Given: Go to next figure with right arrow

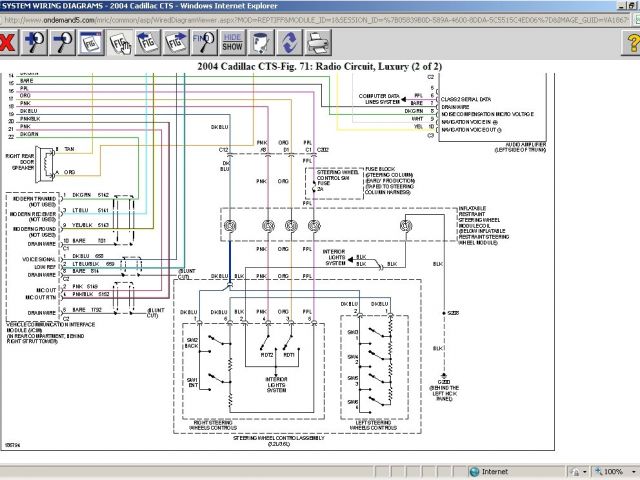Looking at the screenshot, I should coord(176,42).
